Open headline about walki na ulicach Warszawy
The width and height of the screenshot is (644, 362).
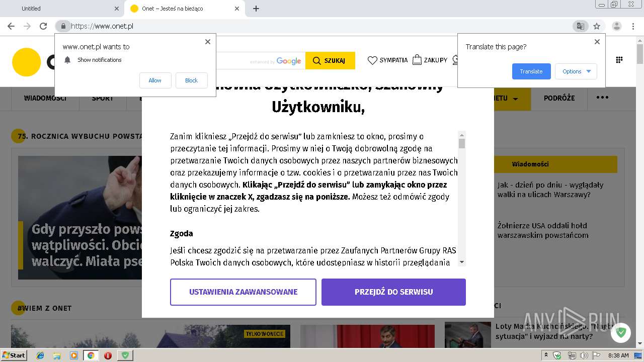click(550, 190)
